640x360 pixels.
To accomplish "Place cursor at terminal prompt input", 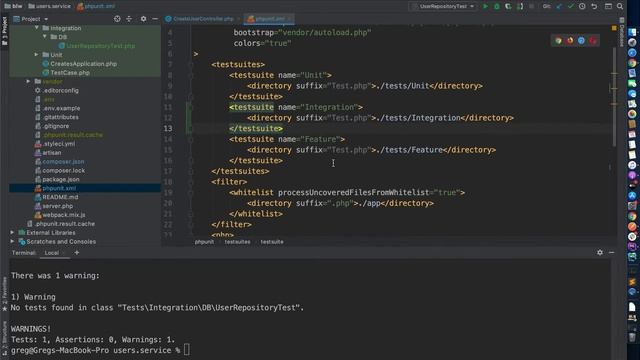I will [187, 350].
